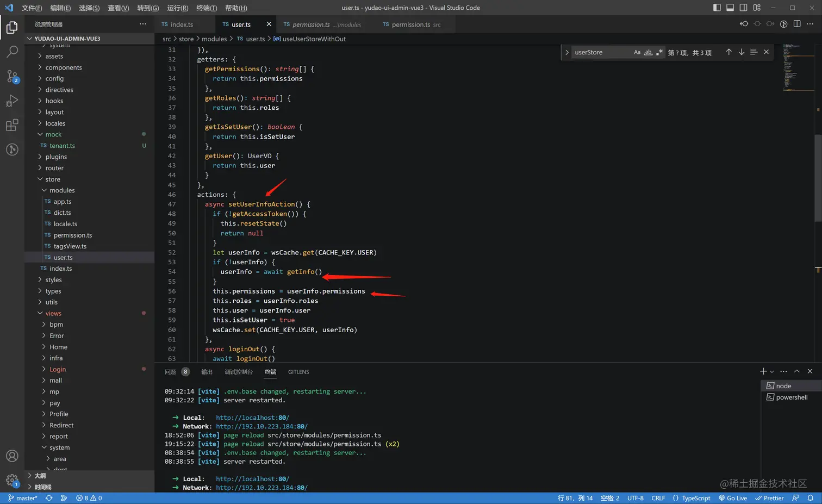Open the Extensions view
The height and width of the screenshot is (504, 822).
click(x=12, y=125)
